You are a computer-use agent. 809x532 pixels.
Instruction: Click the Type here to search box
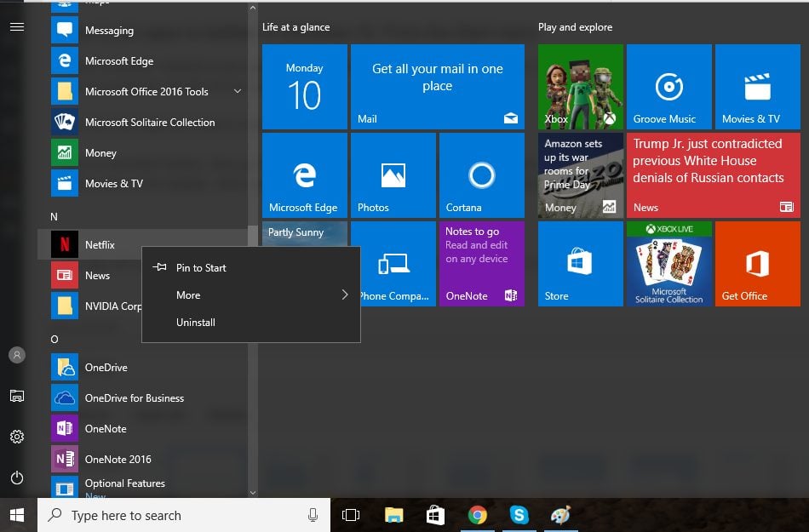pos(184,515)
